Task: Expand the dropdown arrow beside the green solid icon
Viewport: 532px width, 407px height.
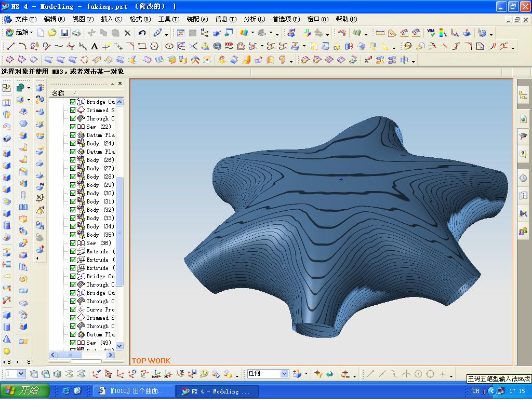Action: [29, 88]
